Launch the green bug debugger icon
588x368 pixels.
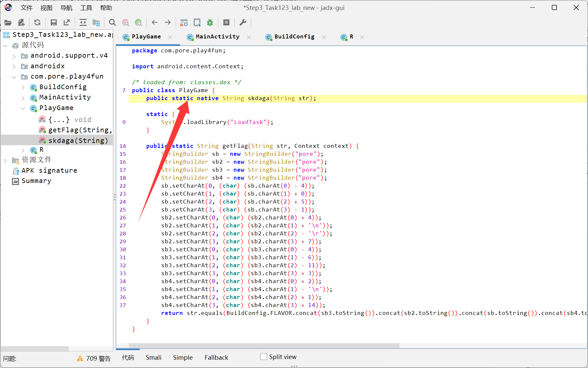[x=210, y=23]
